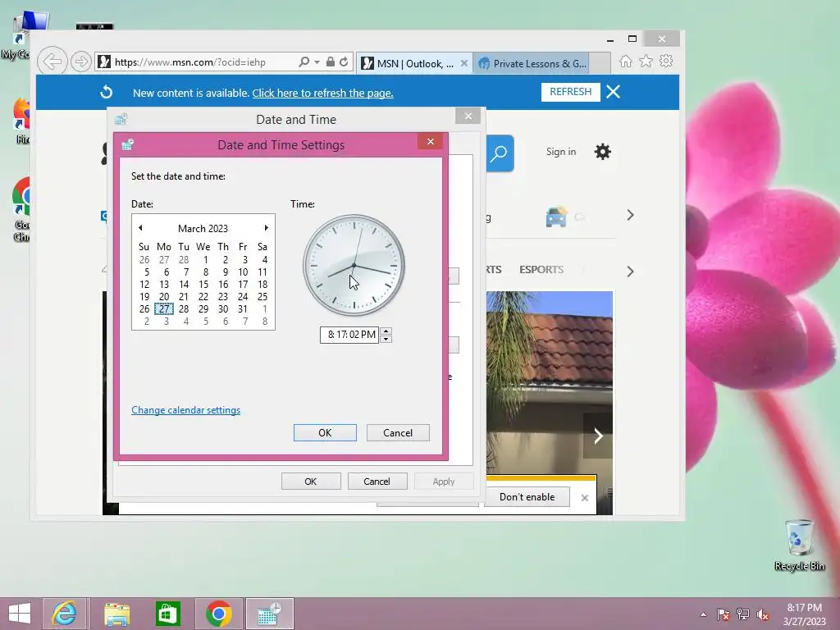Show hidden system tray icons

pos(703,615)
